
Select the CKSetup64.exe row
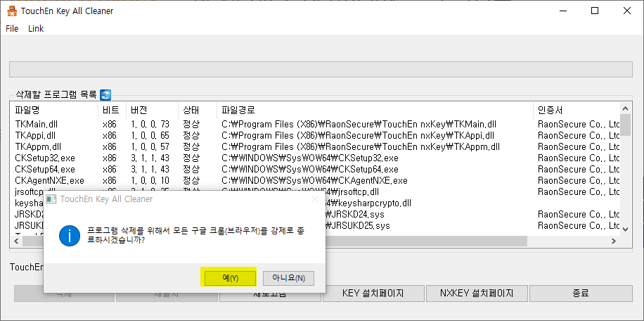point(316,170)
